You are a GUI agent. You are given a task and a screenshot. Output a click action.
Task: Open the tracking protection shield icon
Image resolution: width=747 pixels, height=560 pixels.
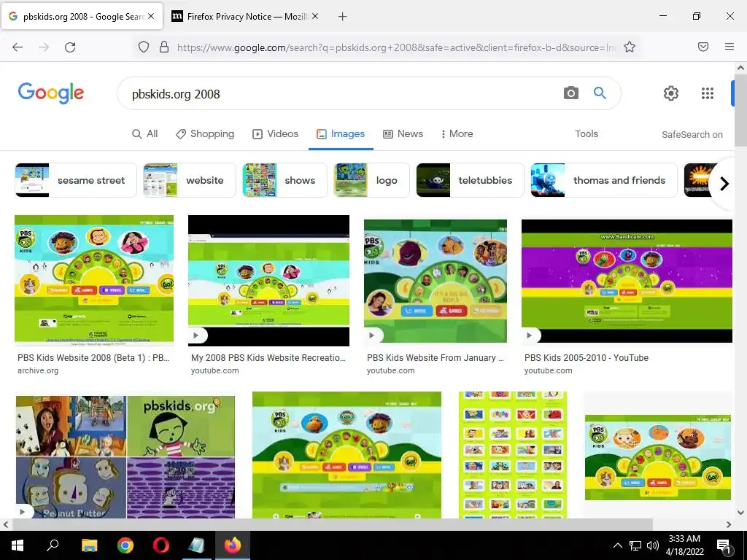coord(144,47)
